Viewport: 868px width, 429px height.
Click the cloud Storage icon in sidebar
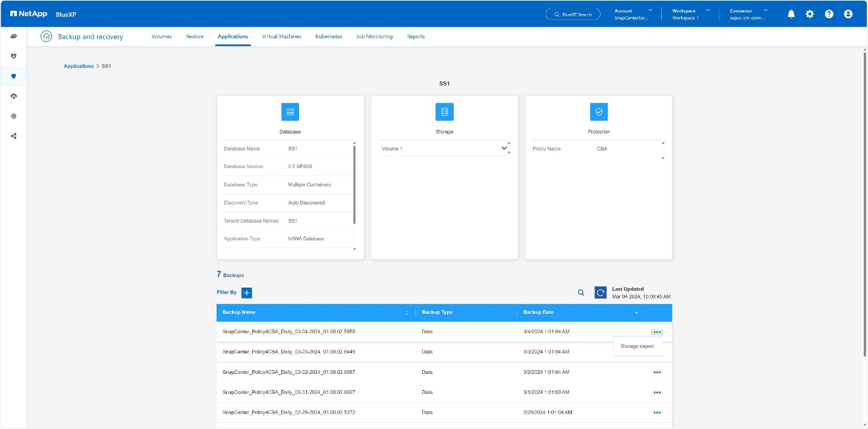point(13,36)
